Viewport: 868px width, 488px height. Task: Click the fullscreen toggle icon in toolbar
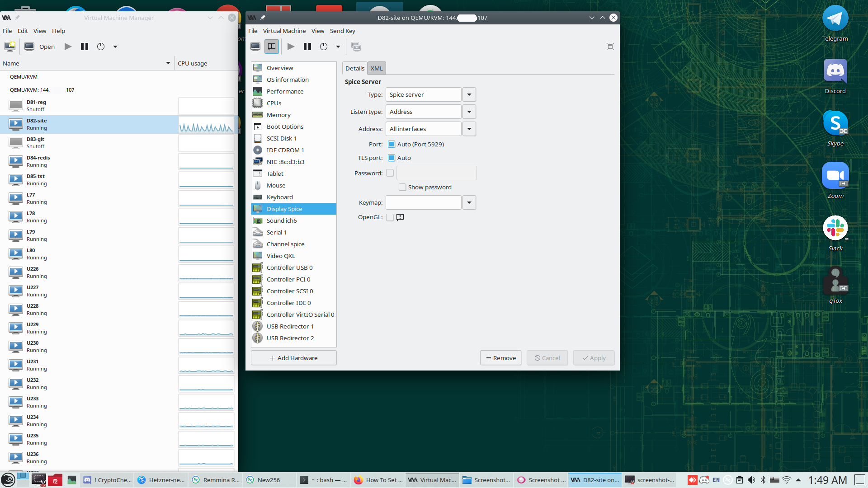pos(610,47)
